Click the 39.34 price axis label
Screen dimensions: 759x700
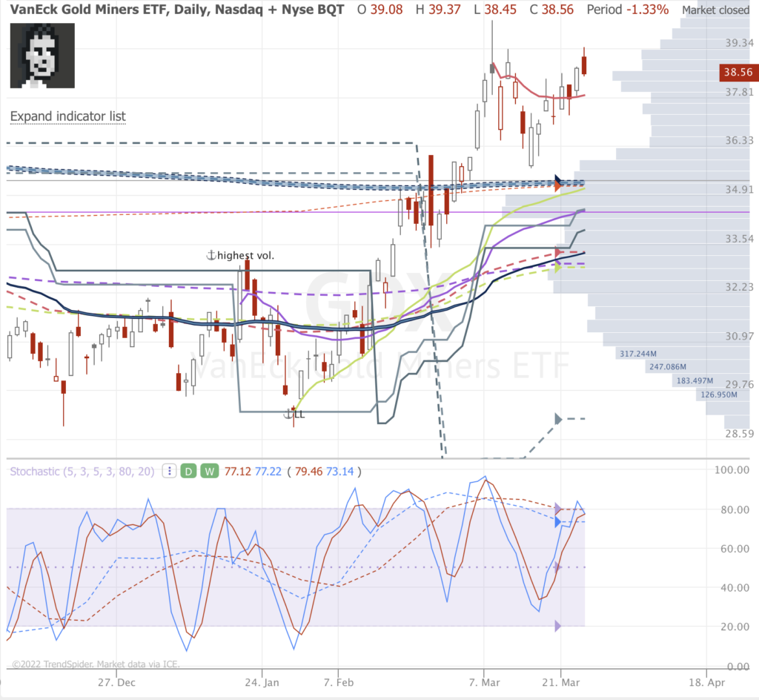[739, 43]
